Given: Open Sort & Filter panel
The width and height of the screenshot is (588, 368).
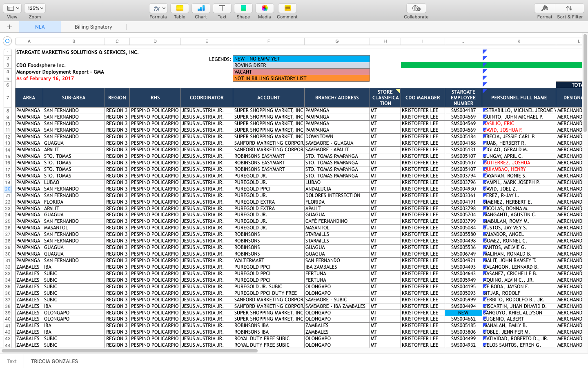Looking at the screenshot, I should pyautogui.click(x=570, y=8).
